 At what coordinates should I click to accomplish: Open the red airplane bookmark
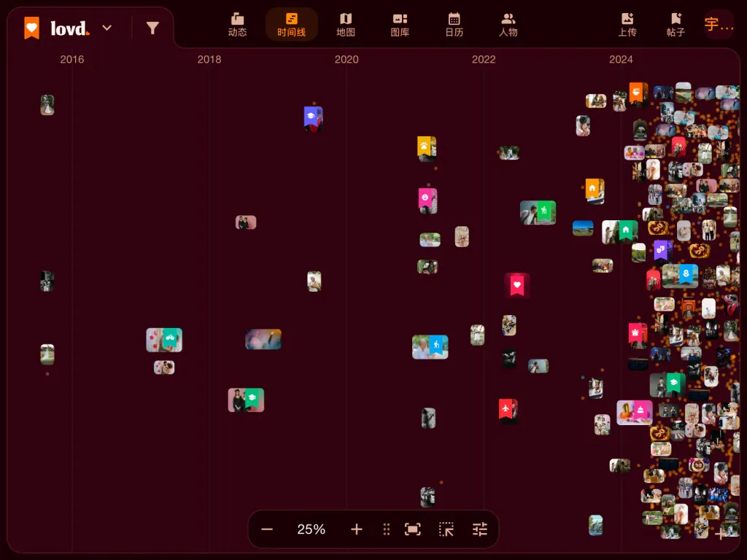(x=506, y=409)
